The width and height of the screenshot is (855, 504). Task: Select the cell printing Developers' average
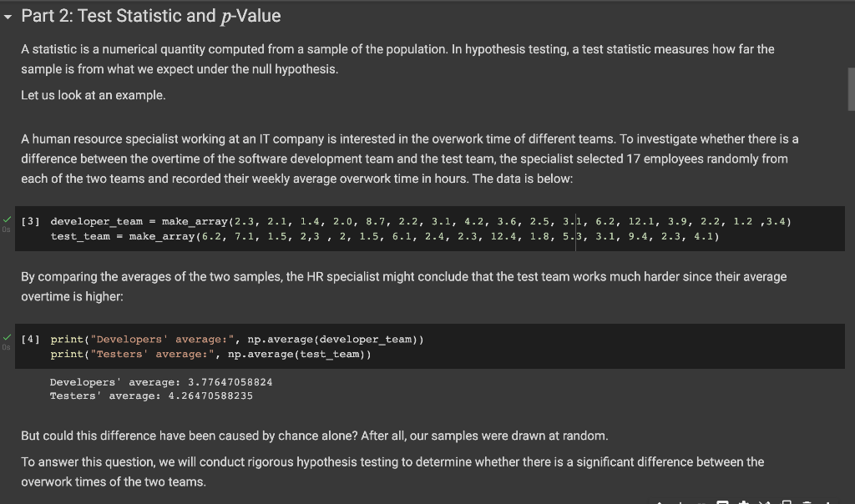click(334, 339)
